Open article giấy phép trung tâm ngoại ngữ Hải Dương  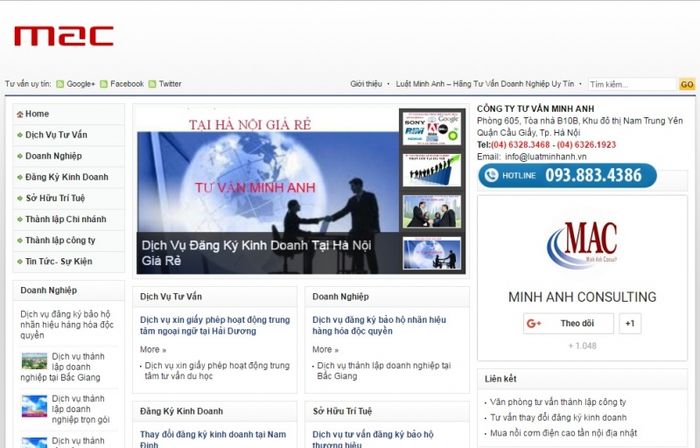coord(215,326)
